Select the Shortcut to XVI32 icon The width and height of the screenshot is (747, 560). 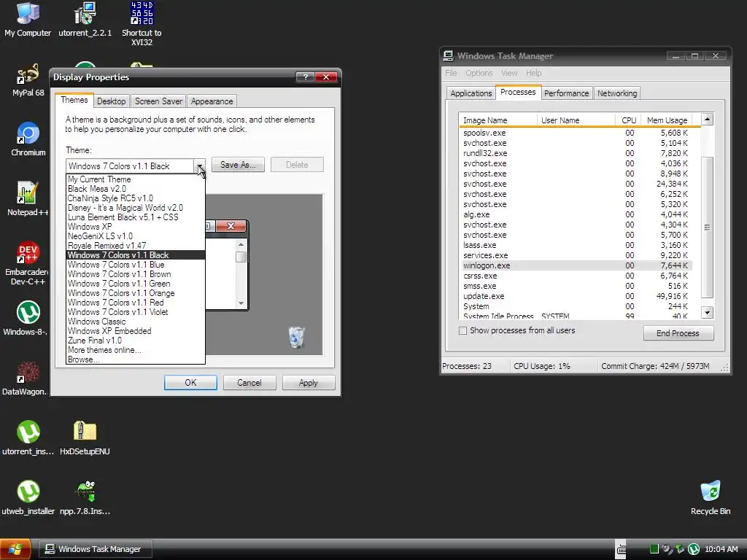tap(142, 24)
